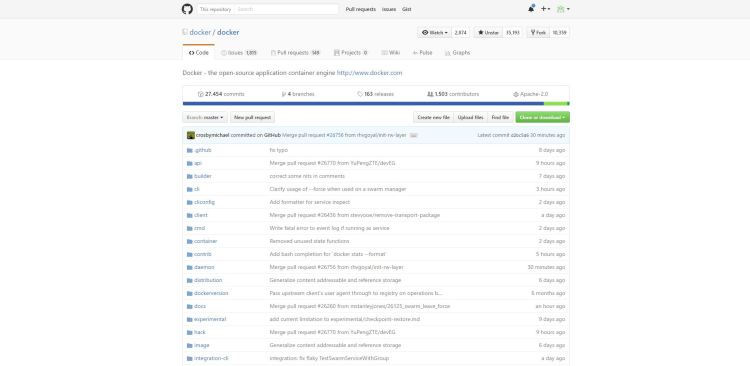Click crosbymichael's avatar thumbnail
This screenshot has width=750, height=366.
pyautogui.click(x=190, y=135)
